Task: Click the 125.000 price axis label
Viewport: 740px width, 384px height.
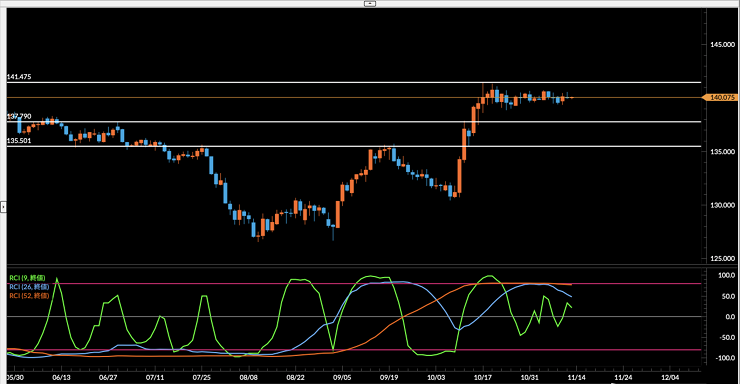Action: (x=723, y=259)
